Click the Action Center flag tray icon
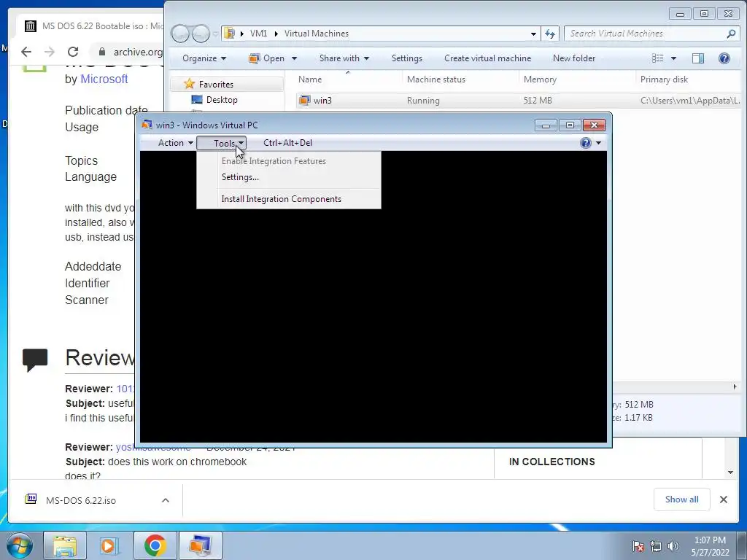Screen dimensions: 747x560 (x=638, y=546)
